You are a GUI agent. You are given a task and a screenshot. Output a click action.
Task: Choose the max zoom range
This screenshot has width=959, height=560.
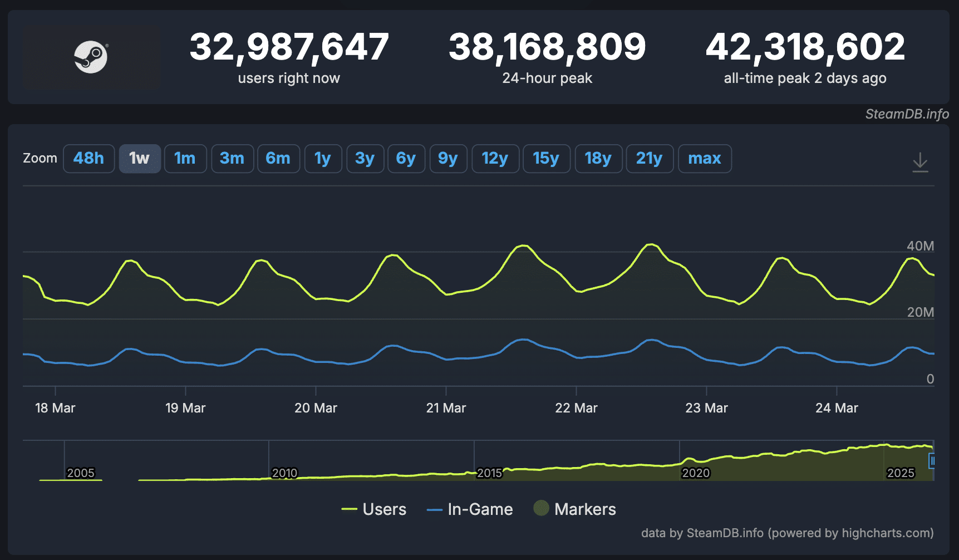tap(705, 159)
